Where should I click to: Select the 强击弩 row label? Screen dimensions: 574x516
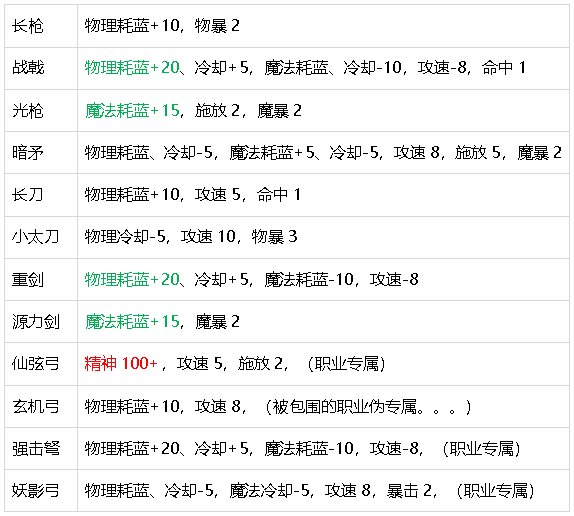pyautogui.click(x=36, y=448)
